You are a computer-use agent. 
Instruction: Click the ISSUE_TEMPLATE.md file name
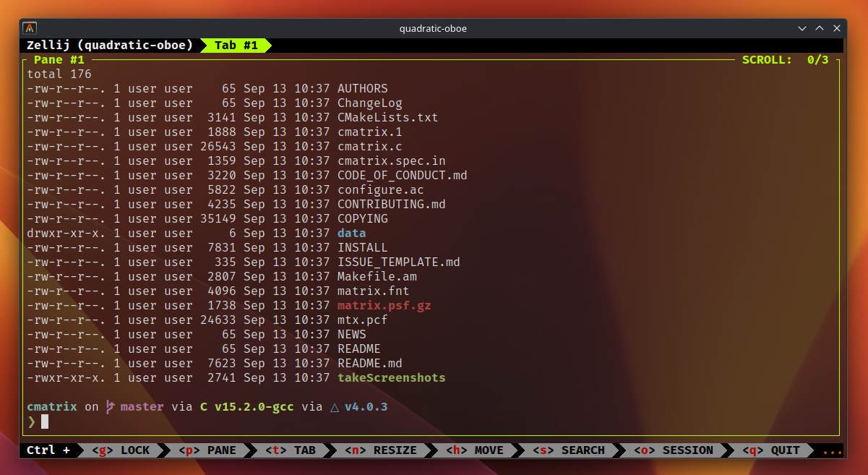(399, 262)
